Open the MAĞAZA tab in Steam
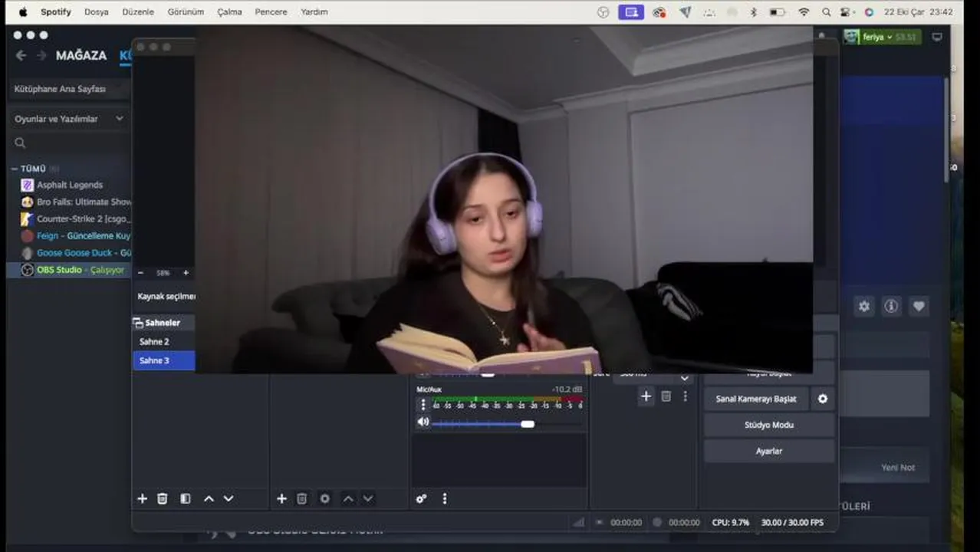This screenshot has width=980, height=552. click(x=81, y=55)
